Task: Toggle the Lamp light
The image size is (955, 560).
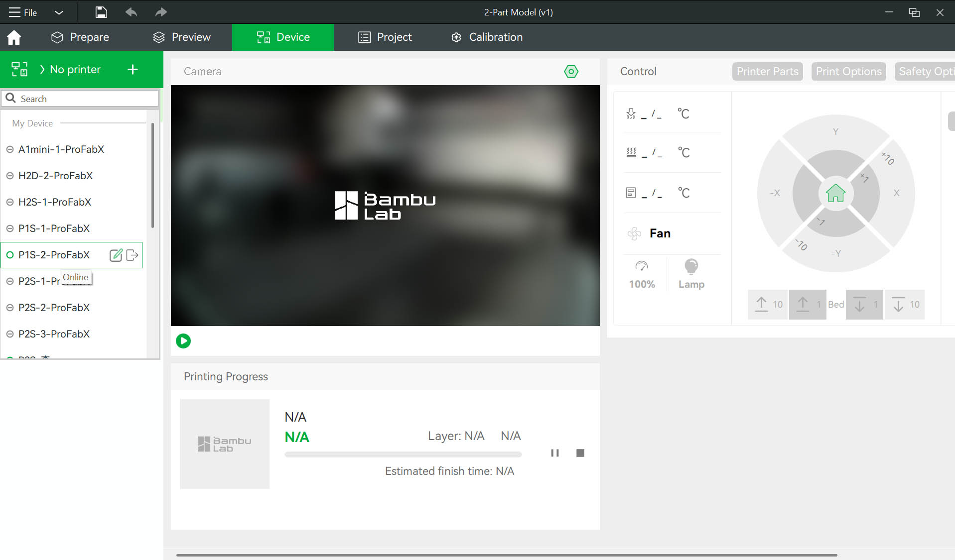Action: pos(691,274)
